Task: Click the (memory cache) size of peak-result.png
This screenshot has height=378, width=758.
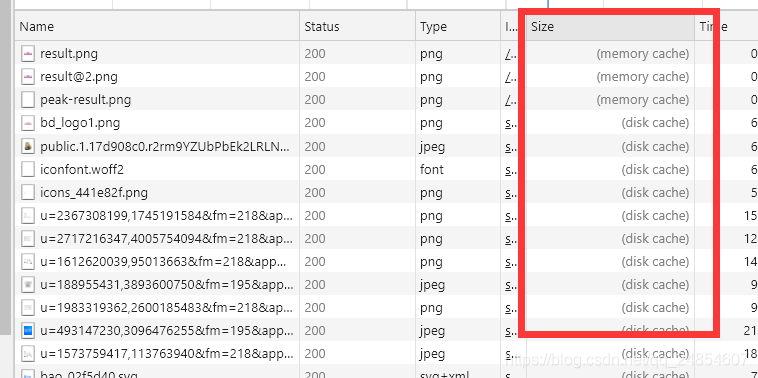Action: [642, 100]
